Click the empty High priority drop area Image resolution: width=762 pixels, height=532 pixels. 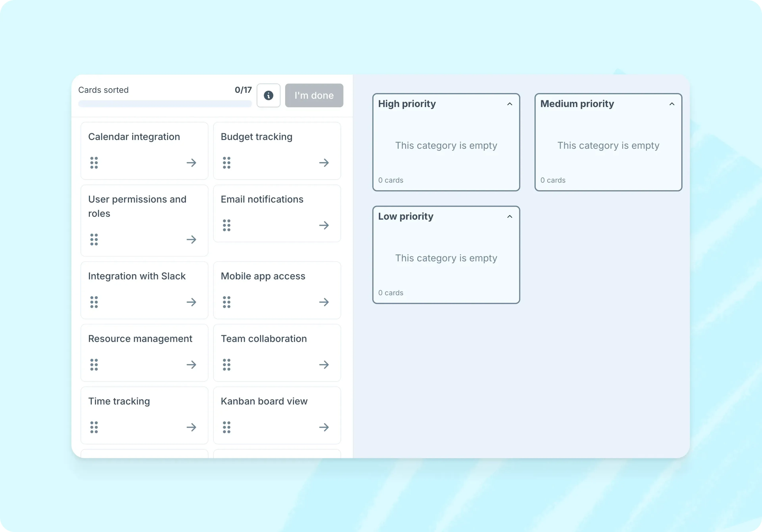pos(446,145)
